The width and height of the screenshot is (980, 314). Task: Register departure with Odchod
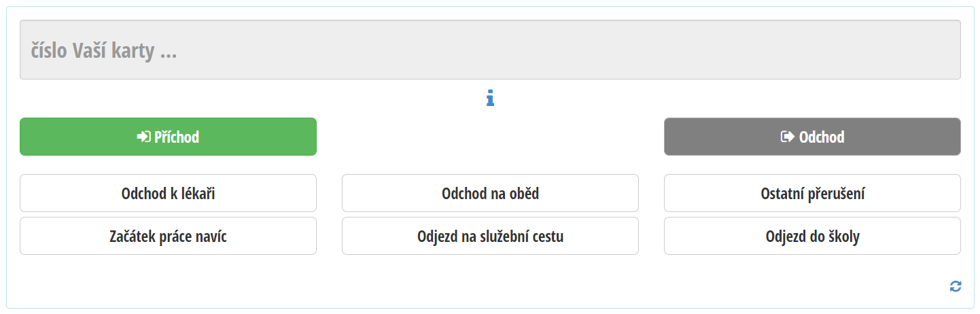812,137
